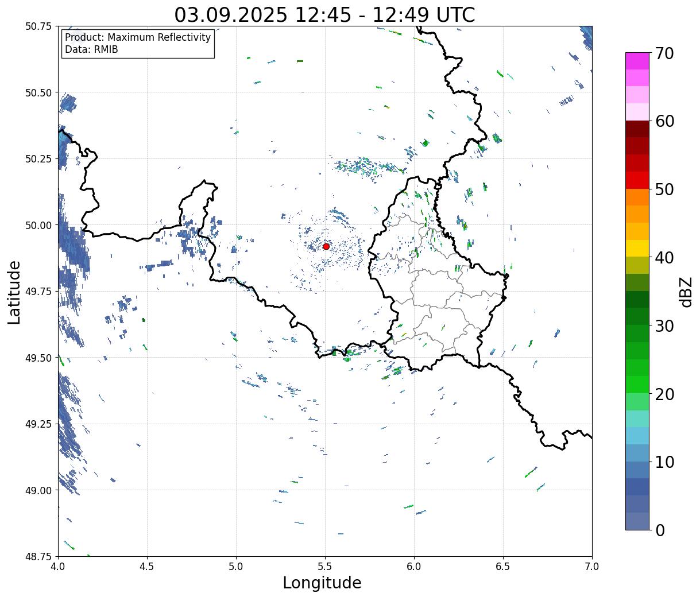This screenshot has height=597, width=700.
Task: Click the colorbar tick label 30
Action: pyautogui.click(x=664, y=325)
